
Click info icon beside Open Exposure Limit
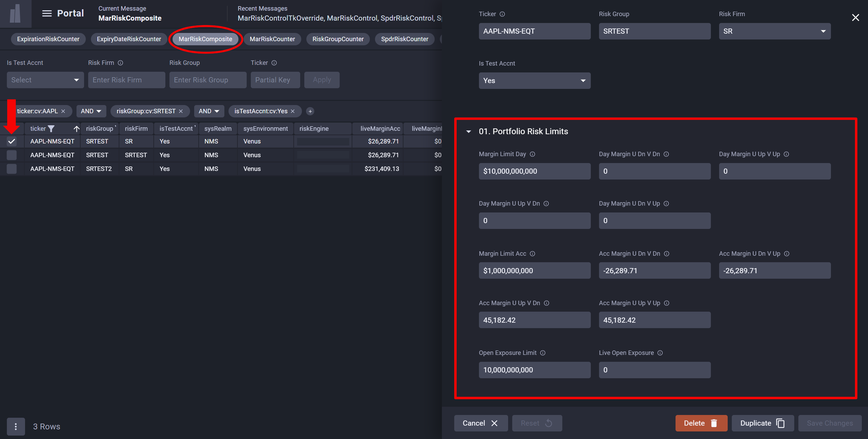[x=543, y=353]
